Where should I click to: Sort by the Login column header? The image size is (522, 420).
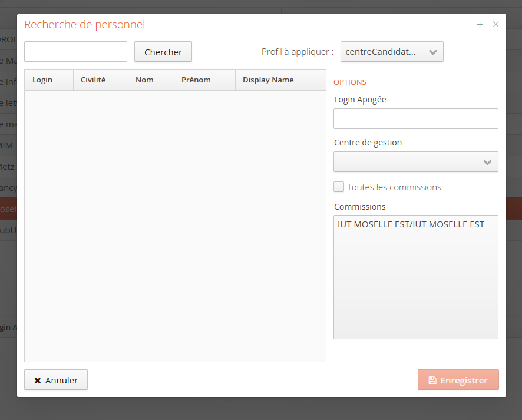[x=42, y=80]
